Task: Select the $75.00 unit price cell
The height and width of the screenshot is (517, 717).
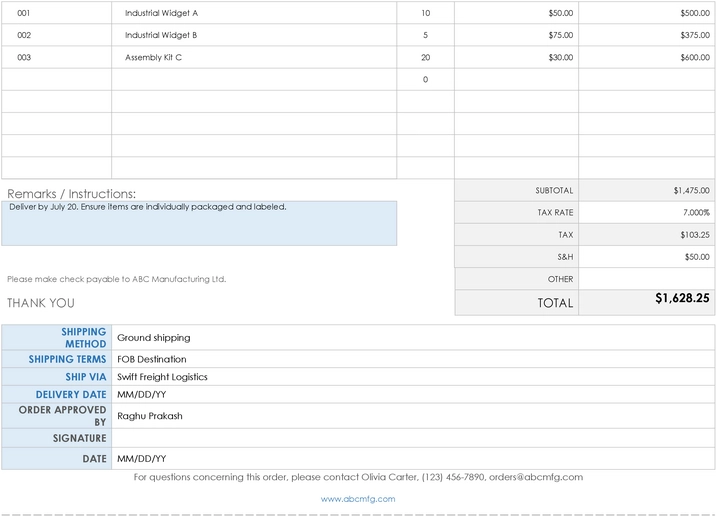Action: pos(516,35)
